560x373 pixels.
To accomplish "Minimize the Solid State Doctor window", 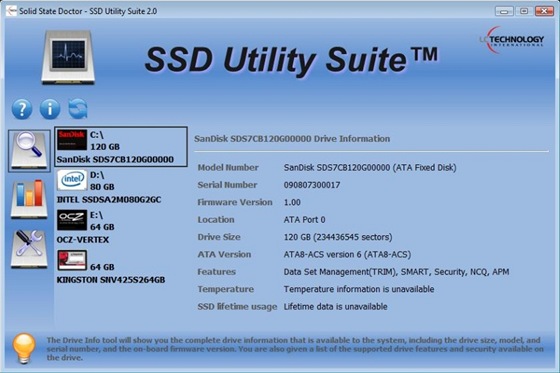I will (x=504, y=11).
